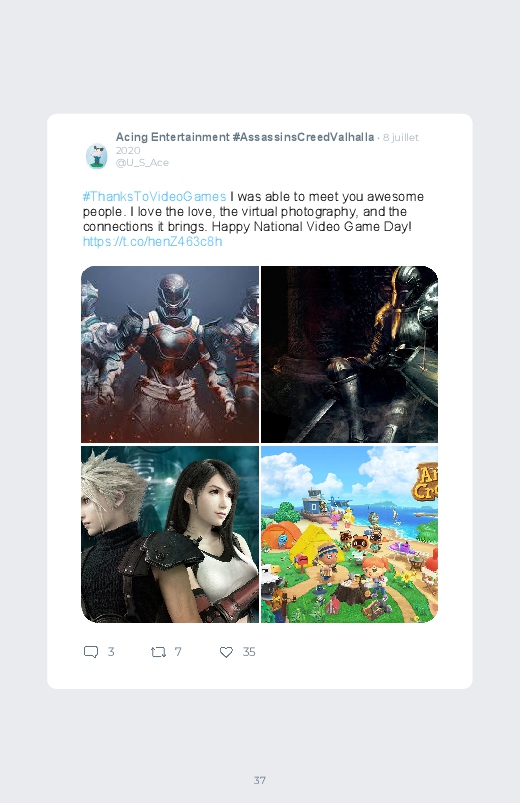Click the Animal Crossing logo in image

point(425,482)
